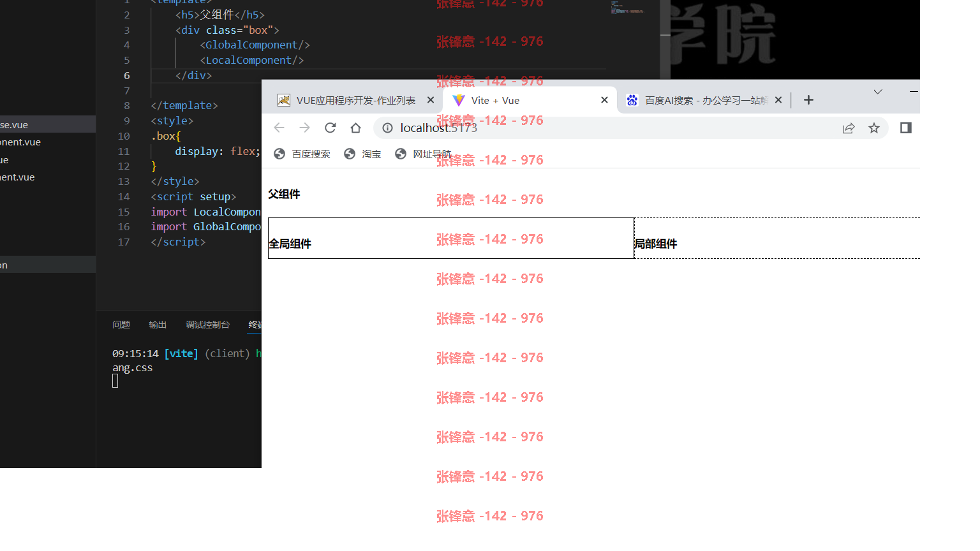
Task: View site information icon for localhost
Action: (x=387, y=128)
